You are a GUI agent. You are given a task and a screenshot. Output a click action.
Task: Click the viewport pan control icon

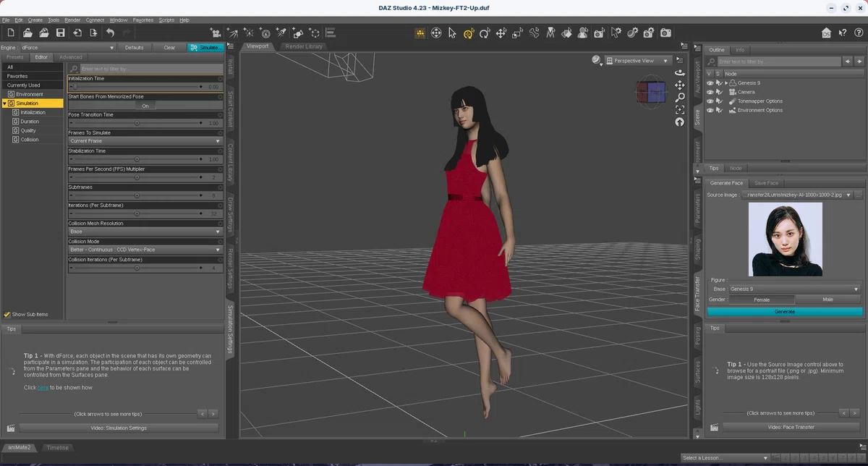[680, 85]
